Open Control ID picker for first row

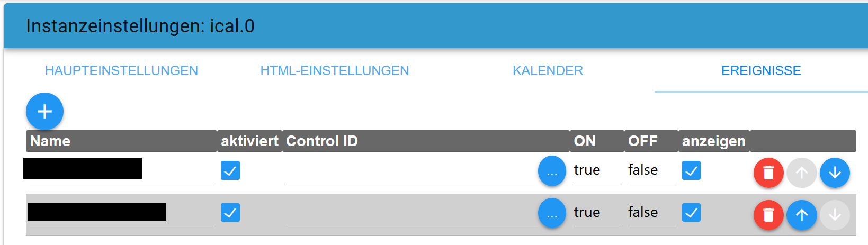[x=552, y=171]
